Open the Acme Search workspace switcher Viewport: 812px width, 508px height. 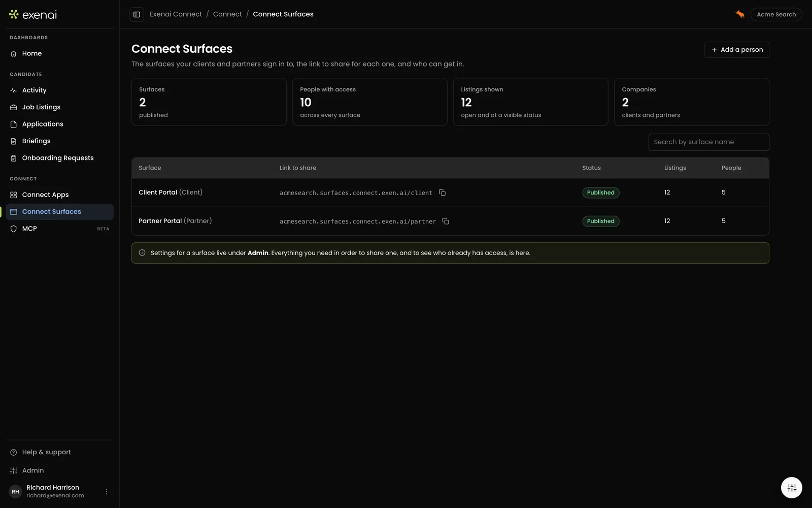(x=776, y=14)
